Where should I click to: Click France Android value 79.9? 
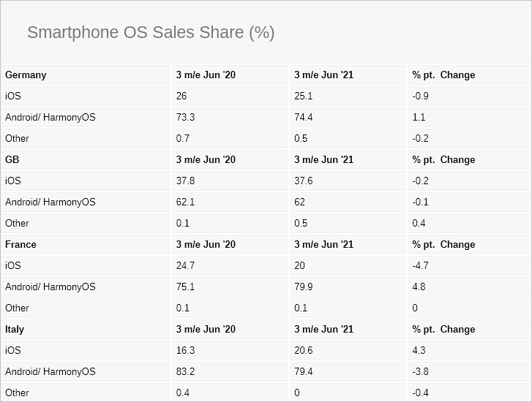click(x=304, y=287)
